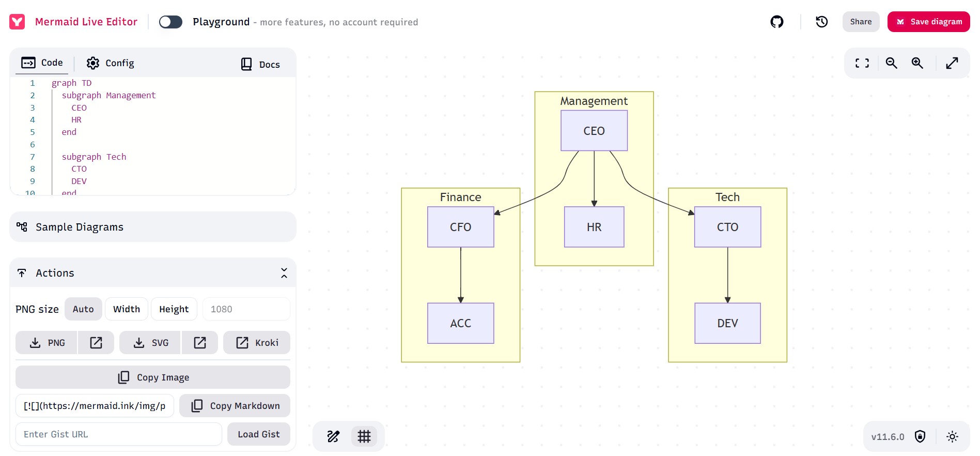Click the Tech subgraph title
Viewport: 980px width, 456px height.
727,197
